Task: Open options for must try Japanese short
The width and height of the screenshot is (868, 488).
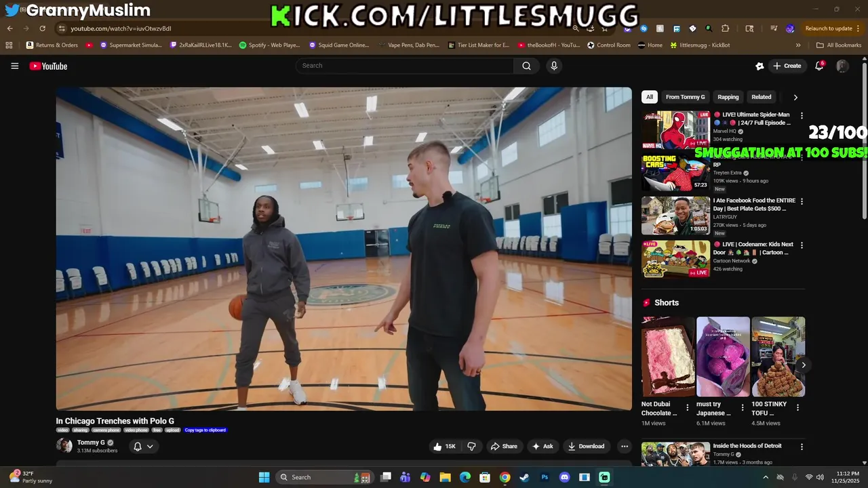Action: (742, 408)
